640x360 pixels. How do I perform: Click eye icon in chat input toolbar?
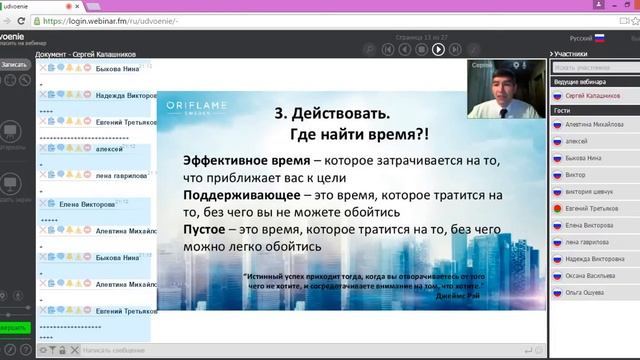click(43, 350)
